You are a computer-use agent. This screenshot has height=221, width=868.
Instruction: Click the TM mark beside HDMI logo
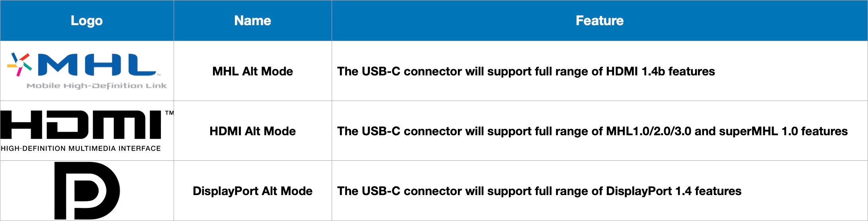(169, 113)
